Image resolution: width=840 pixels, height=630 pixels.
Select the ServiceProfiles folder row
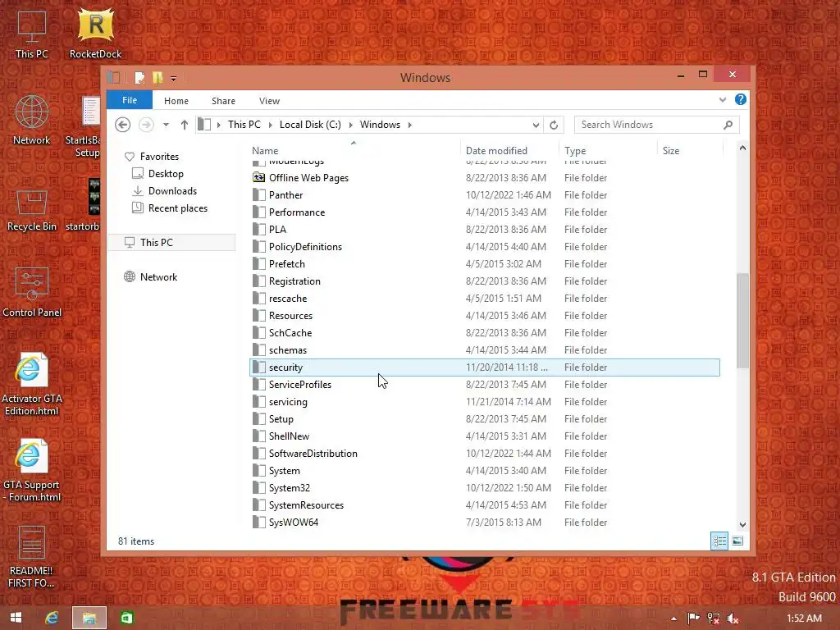(485, 385)
